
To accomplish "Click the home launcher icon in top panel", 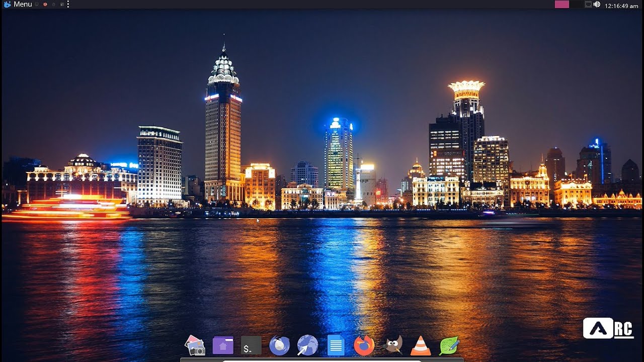I will tap(54, 4).
